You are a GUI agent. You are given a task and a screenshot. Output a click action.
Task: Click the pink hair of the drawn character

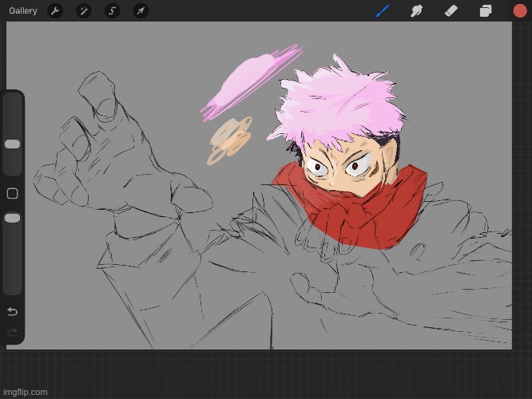point(339,105)
